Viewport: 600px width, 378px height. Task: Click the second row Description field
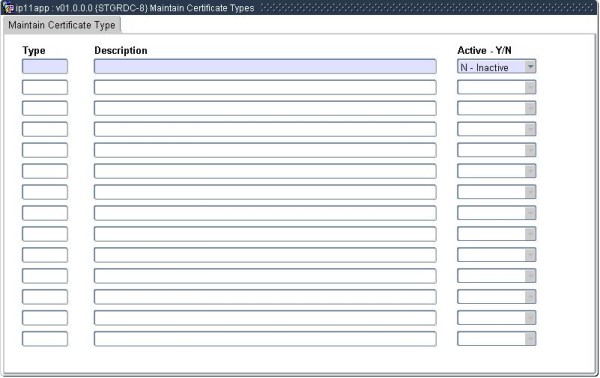point(265,88)
